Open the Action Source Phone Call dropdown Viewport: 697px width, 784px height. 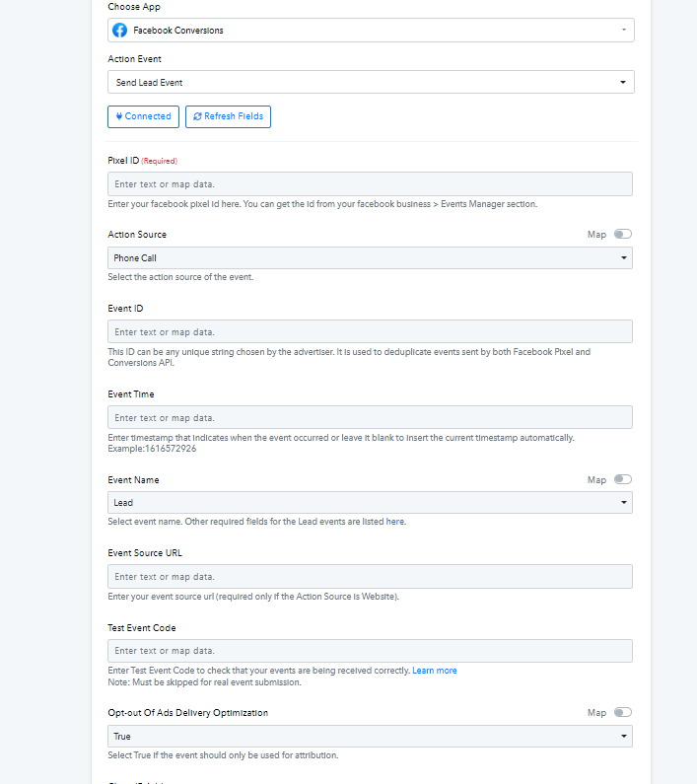coord(370,258)
